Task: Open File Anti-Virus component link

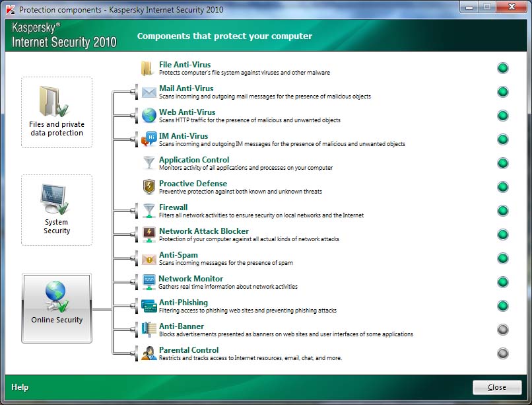Action: [x=185, y=65]
